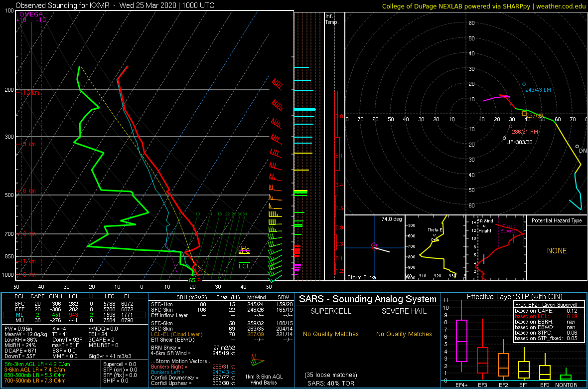The image size is (588, 389).
Task: Click the white UP=303/30 hodograph circle
Action: tap(504, 138)
